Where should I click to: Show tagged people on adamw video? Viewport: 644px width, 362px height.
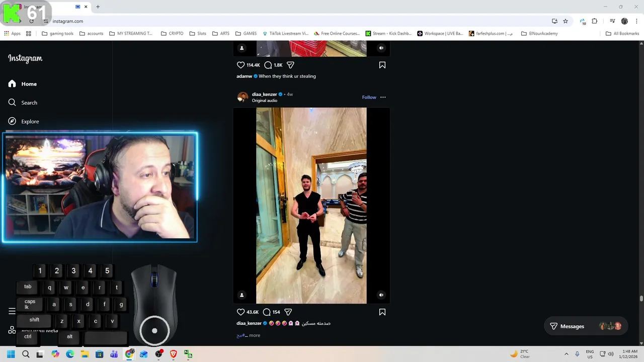click(x=242, y=48)
